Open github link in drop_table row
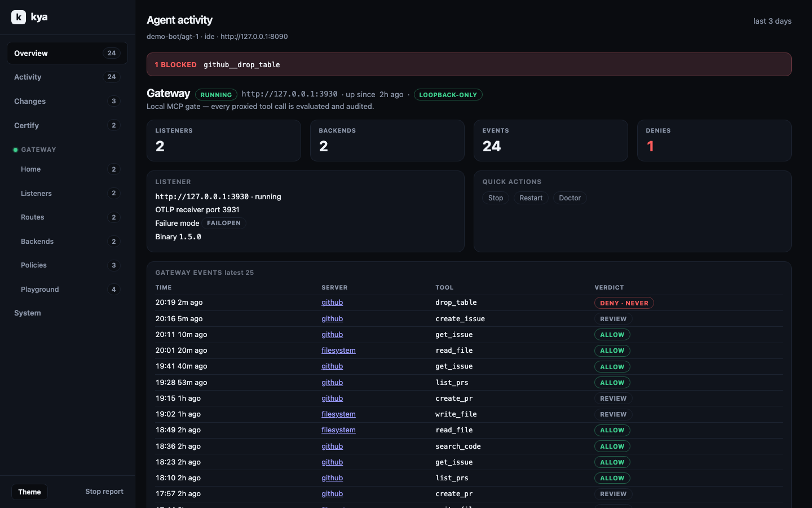 332,303
